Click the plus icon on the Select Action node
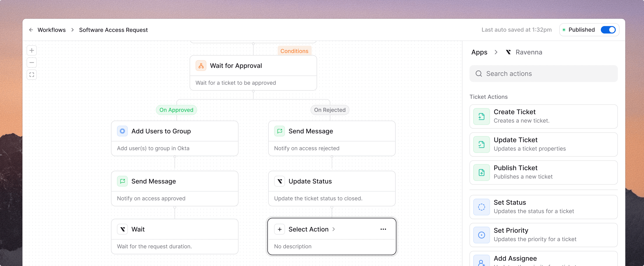Screen dimensions: 644x266 point(280,229)
